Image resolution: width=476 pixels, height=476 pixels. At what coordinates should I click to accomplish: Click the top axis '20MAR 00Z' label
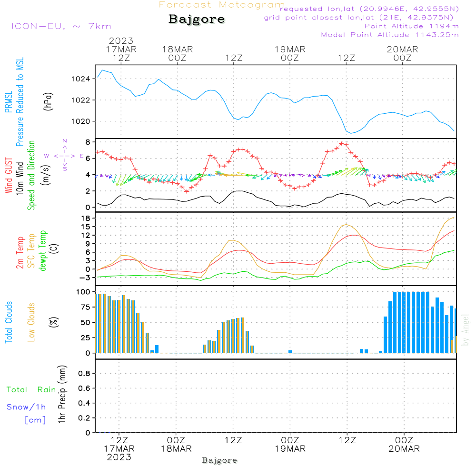coord(402,53)
